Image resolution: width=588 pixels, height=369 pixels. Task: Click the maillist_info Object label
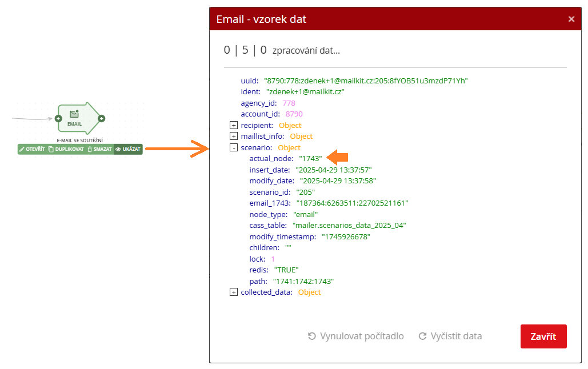301,136
